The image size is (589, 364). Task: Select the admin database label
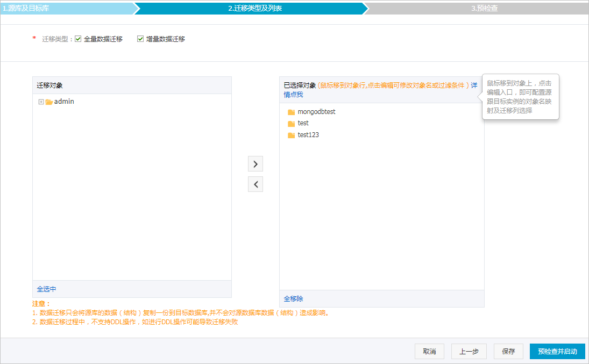tap(64, 102)
